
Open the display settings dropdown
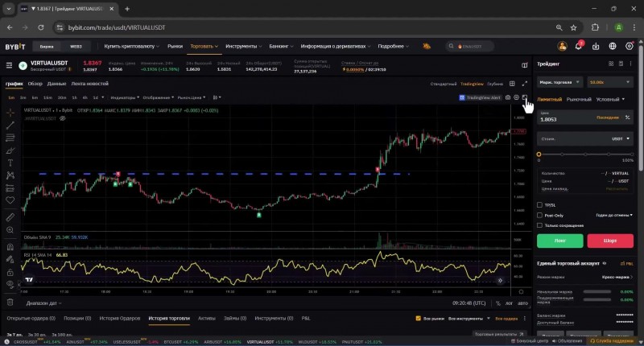158,97
